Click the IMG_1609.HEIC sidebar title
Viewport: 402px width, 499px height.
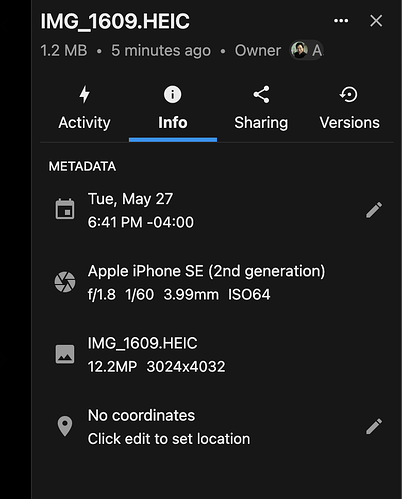115,21
